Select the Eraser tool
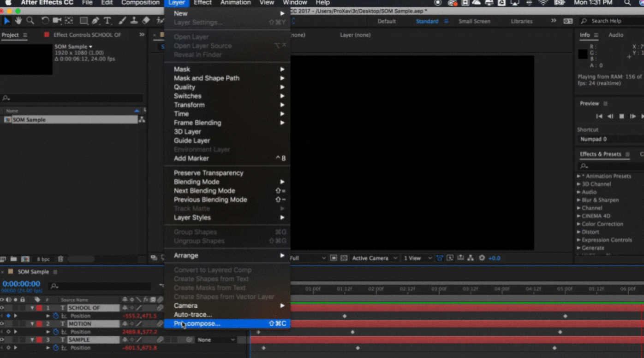This screenshot has height=358, width=644. [146, 21]
